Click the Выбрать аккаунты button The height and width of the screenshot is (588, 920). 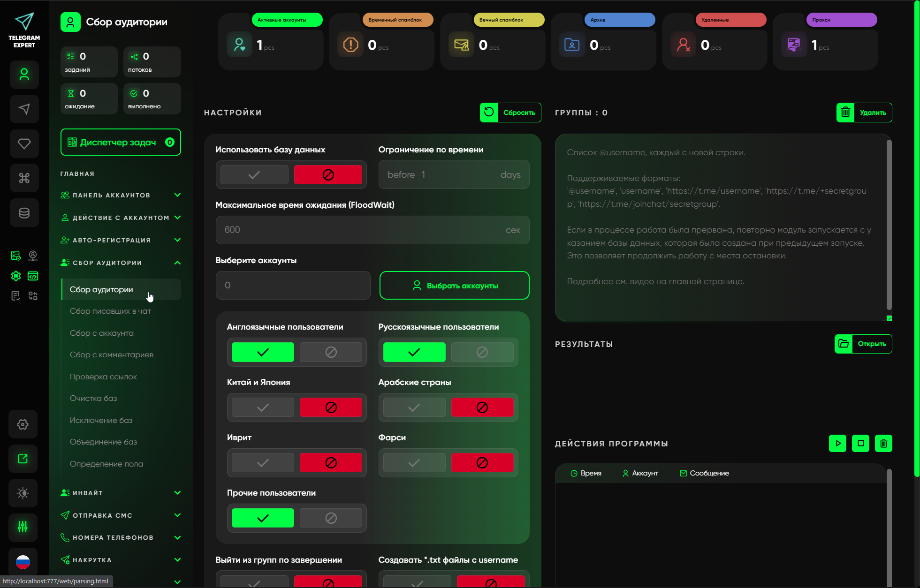click(x=454, y=286)
